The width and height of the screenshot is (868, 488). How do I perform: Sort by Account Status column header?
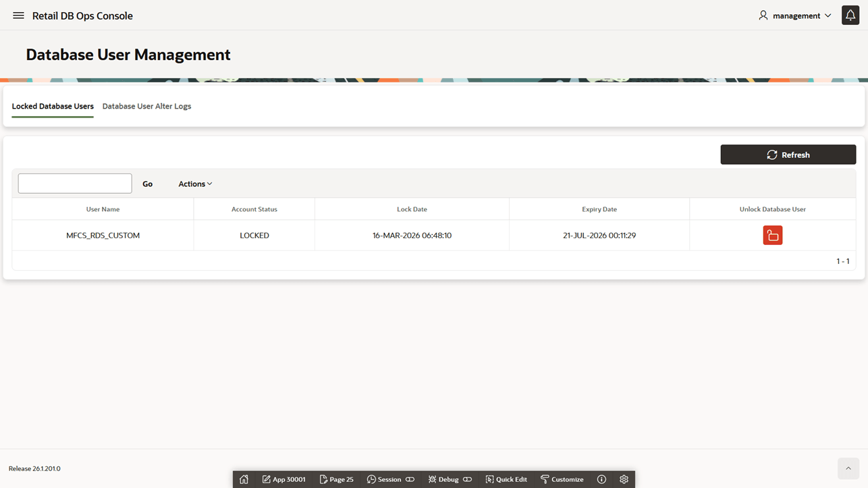[x=254, y=209]
